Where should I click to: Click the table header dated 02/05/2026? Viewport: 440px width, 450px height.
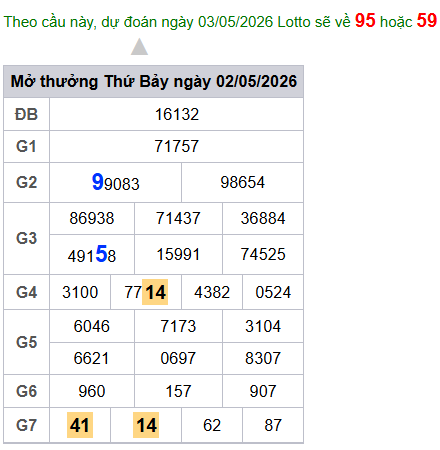153,81
